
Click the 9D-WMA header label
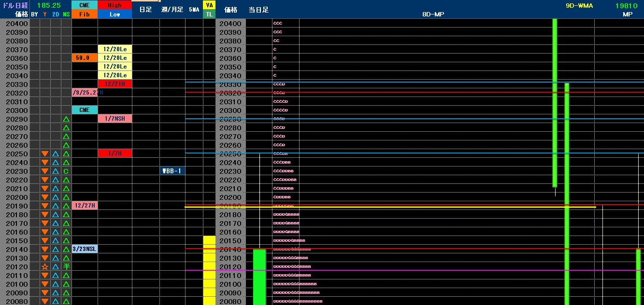579,6
